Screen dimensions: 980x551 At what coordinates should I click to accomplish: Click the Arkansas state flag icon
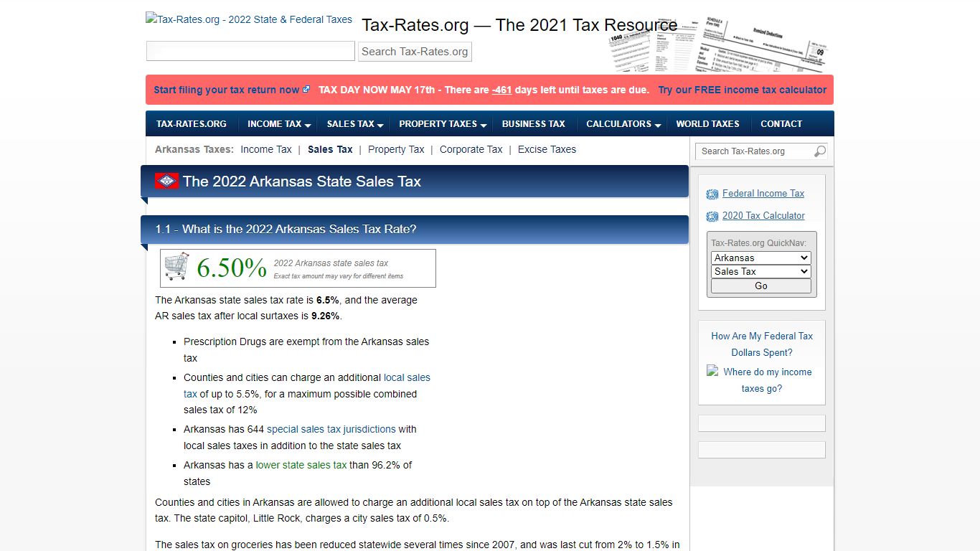coord(167,182)
